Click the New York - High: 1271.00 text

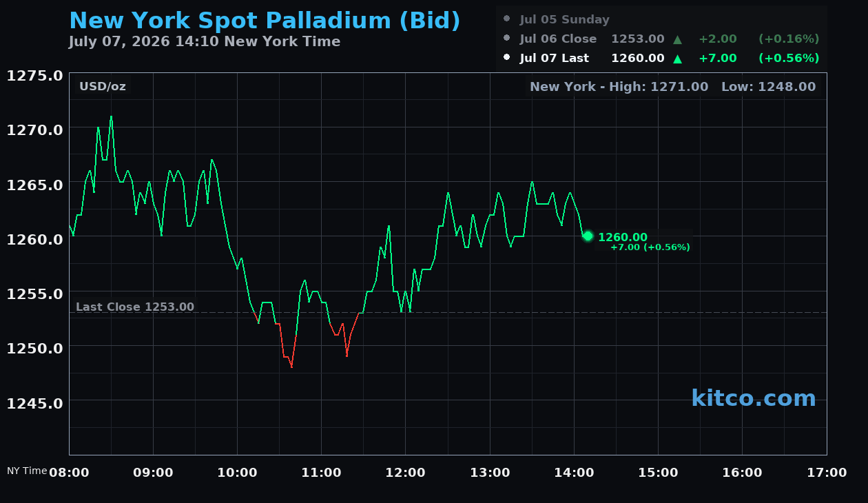coord(619,87)
